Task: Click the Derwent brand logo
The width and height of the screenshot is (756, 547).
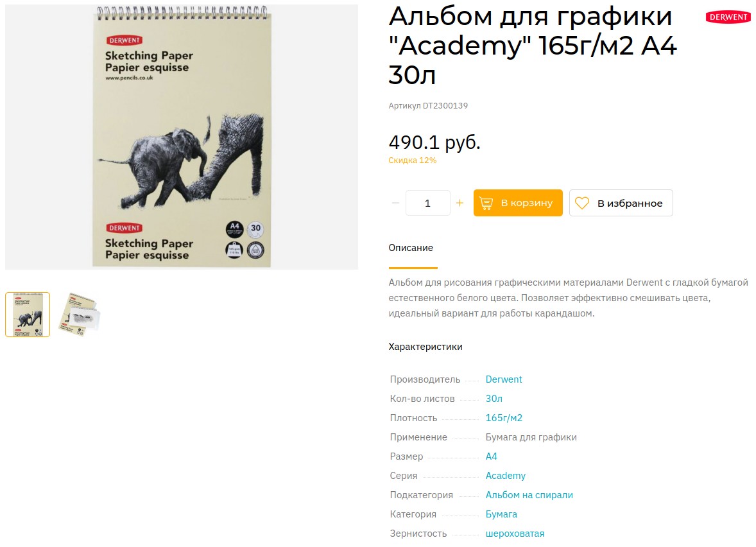Action: 728,17
